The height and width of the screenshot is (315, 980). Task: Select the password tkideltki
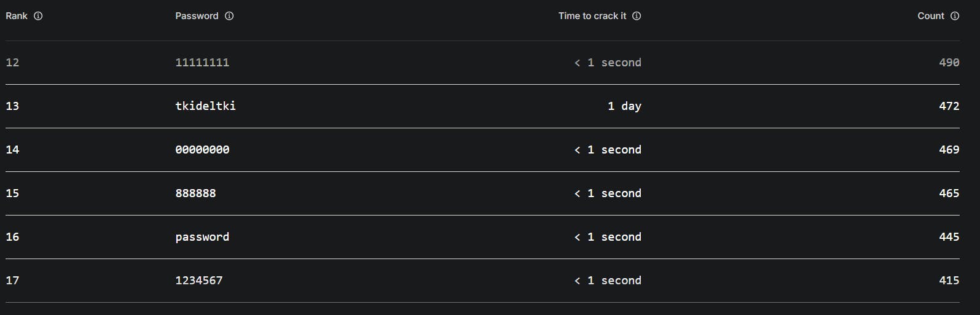(x=205, y=106)
